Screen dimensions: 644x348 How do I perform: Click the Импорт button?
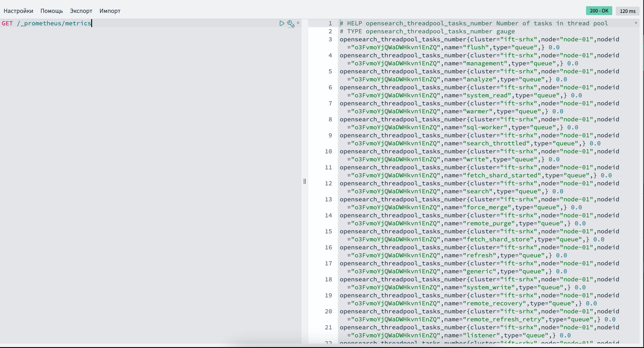pyautogui.click(x=110, y=11)
